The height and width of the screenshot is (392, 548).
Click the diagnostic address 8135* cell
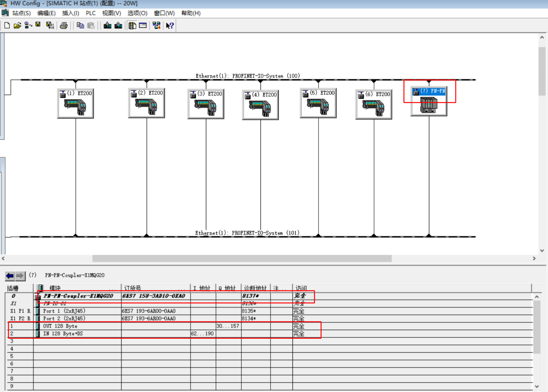pos(255,311)
